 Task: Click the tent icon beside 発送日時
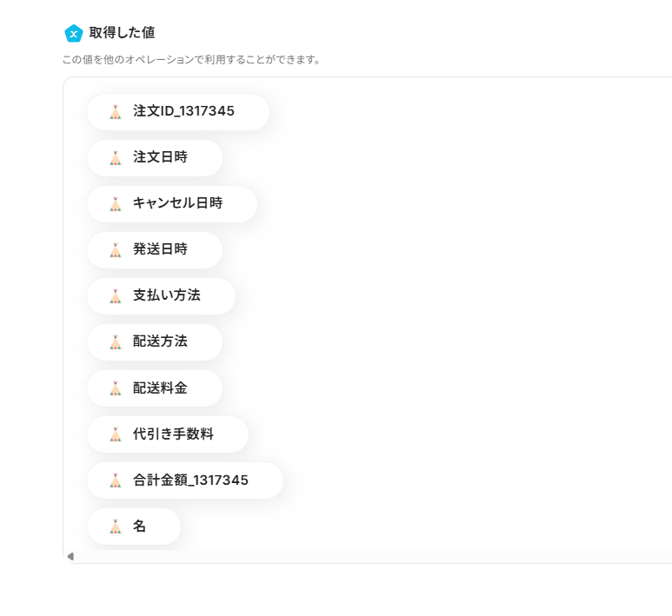pos(115,250)
